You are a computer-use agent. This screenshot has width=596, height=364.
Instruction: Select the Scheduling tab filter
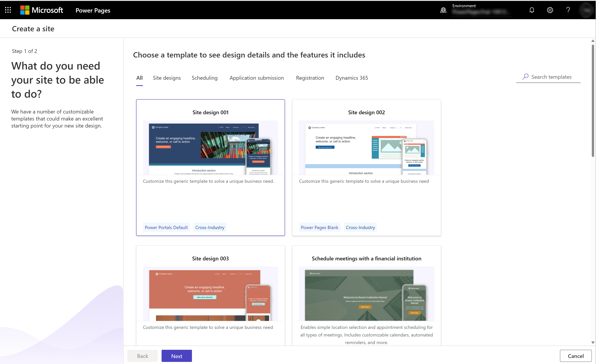coord(204,77)
